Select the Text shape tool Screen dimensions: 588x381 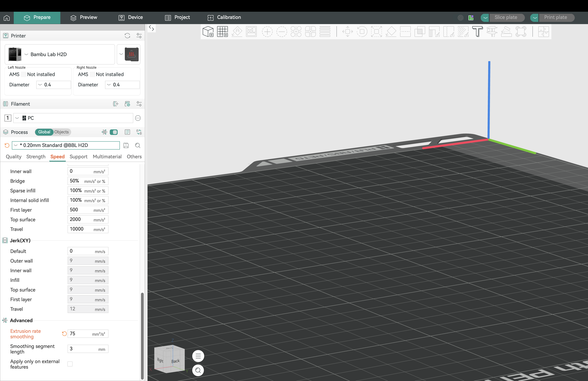point(478,32)
